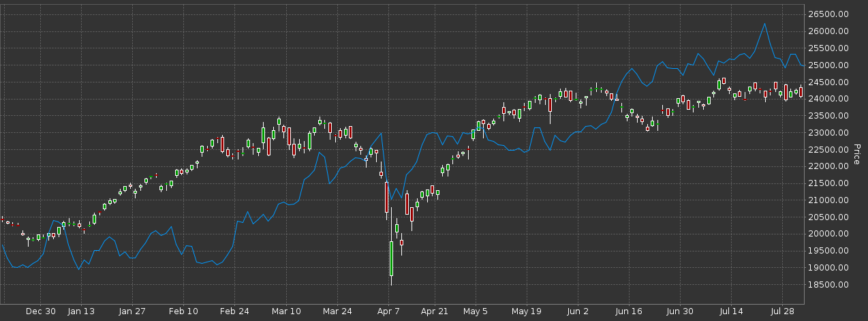Select the Jun 16 date marker

(x=629, y=312)
